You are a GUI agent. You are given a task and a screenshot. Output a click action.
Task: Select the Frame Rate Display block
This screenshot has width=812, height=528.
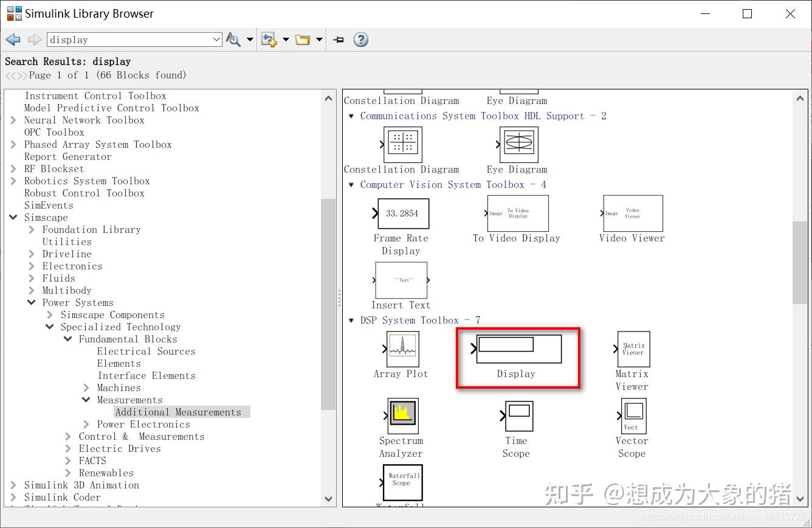(x=401, y=214)
